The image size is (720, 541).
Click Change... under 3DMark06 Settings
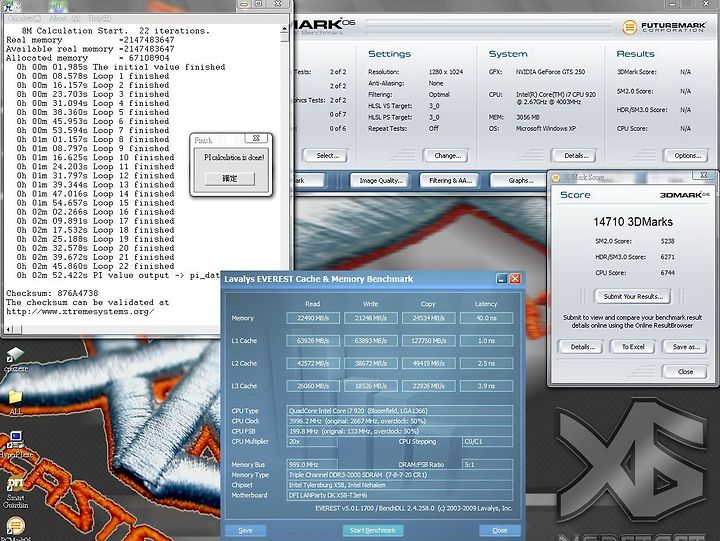tap(447, 156)
